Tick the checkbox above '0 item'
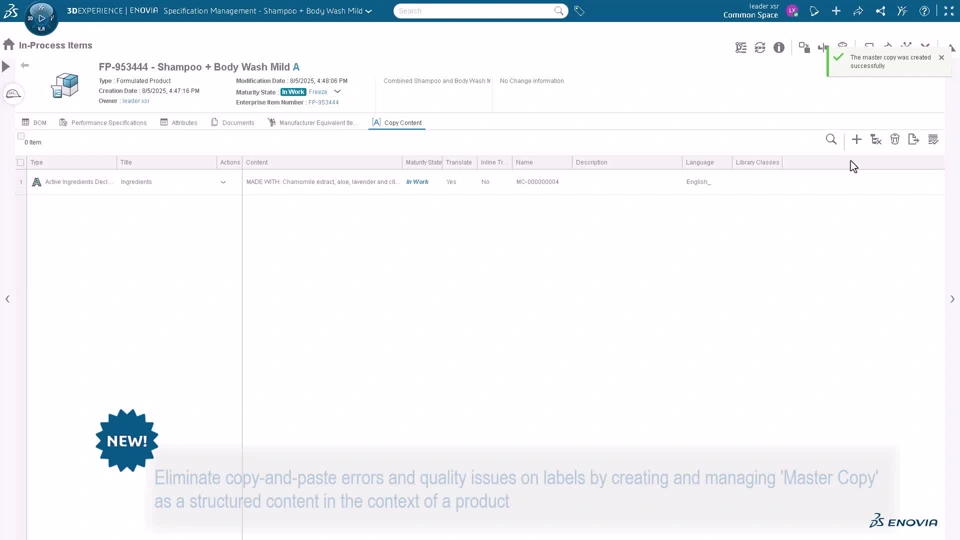 coord(21,136)
